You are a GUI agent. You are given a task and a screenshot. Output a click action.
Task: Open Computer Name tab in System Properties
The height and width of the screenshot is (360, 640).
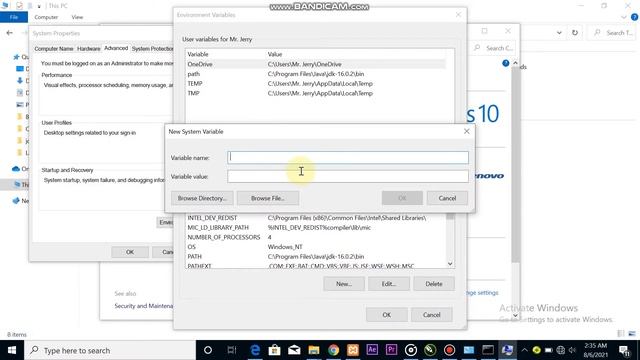(x=53, y=49)
